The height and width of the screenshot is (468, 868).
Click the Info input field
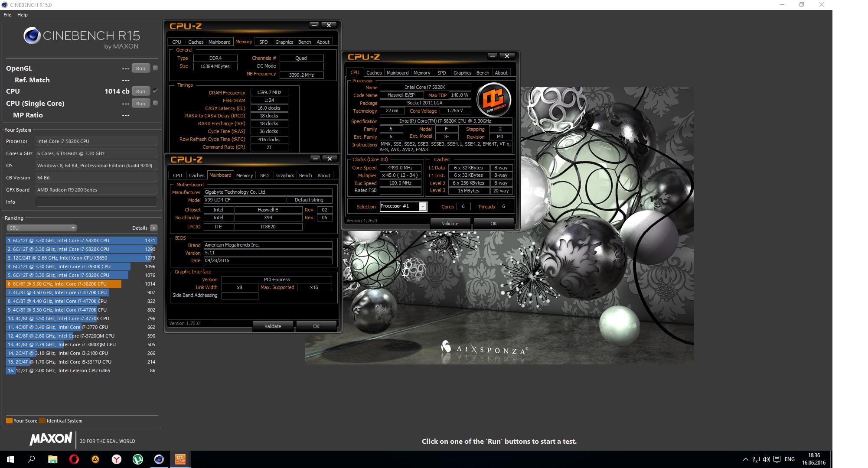(96, 202)
